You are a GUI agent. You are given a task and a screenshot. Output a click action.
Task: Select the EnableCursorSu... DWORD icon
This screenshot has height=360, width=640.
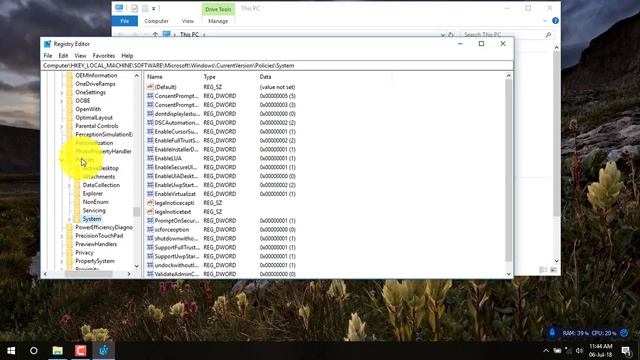(x=150, y=131)
